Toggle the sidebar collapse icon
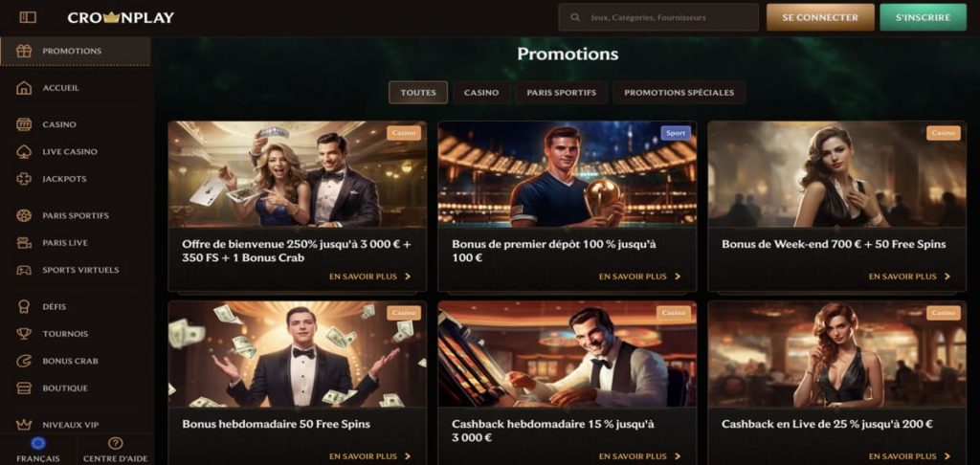 27,17
